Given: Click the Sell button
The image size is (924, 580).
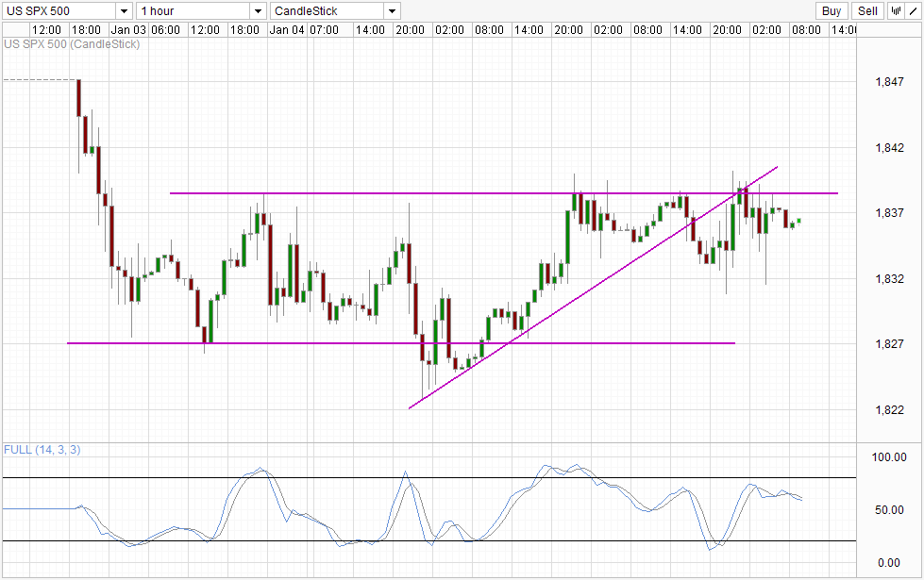Looking at the screenshot, I should tap(867, 10).
